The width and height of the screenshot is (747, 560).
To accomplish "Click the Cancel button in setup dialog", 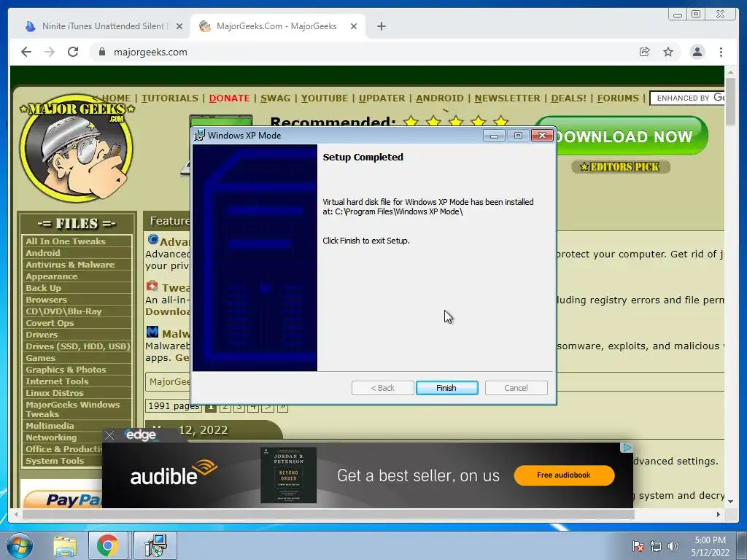I will [516, 388].
